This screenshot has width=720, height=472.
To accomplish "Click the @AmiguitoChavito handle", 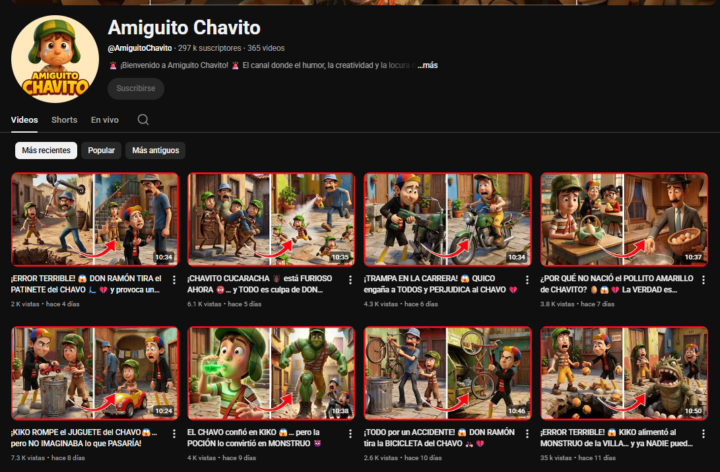I will click(x=140, y=48).
